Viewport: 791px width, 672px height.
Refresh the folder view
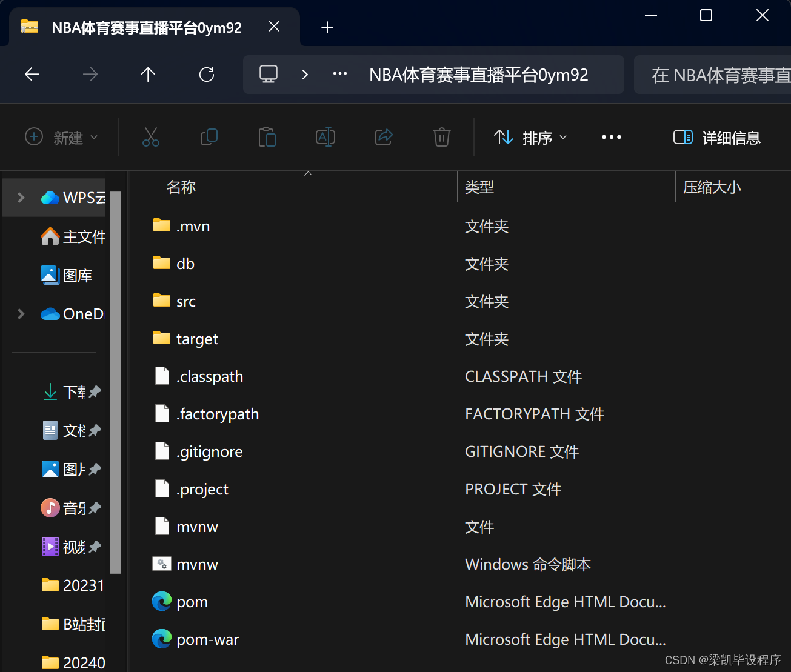207,74
